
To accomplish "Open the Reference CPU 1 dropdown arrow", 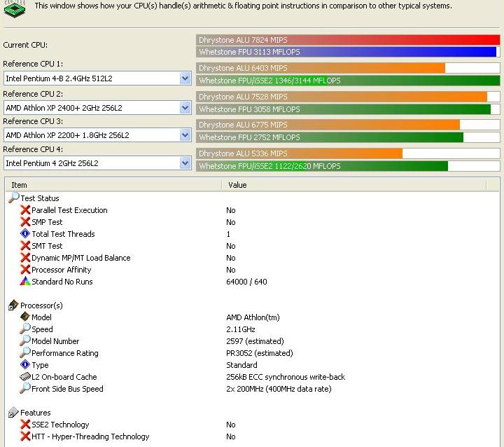I will tap(185, 78).
